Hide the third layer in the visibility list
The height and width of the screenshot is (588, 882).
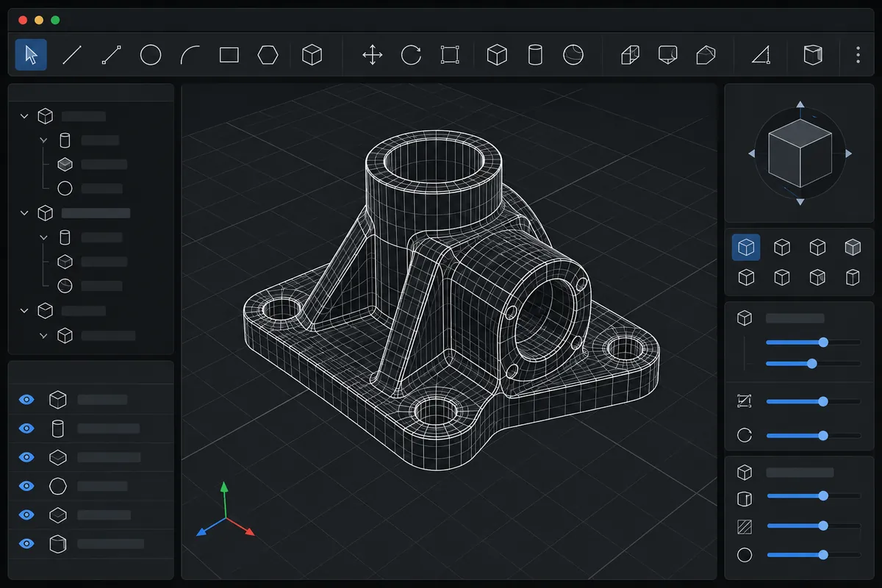26,457
